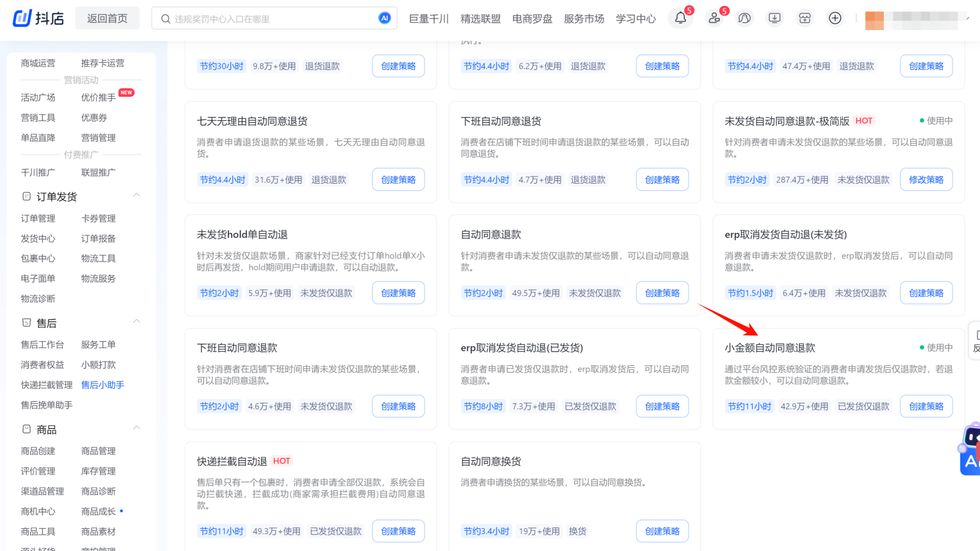Open 小额打款 in sidebar
Image resolution: width=980 pixels, height=551 pixels.
point(98,365)
